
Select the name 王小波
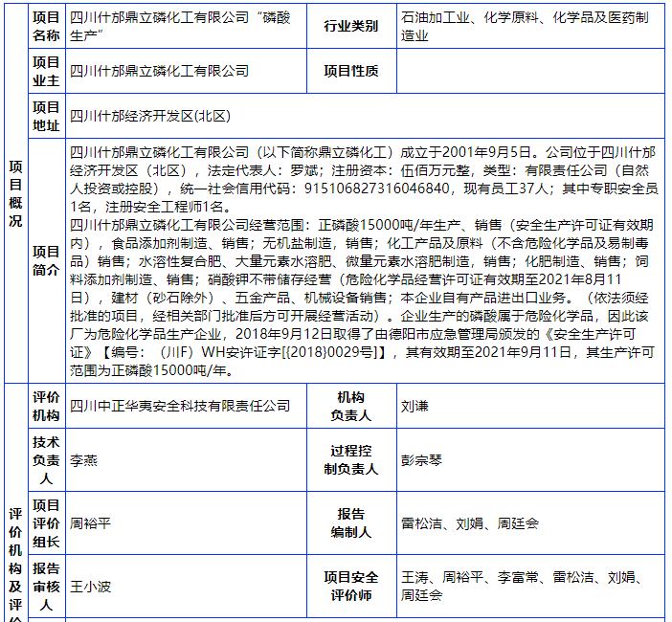pos(90,587)
